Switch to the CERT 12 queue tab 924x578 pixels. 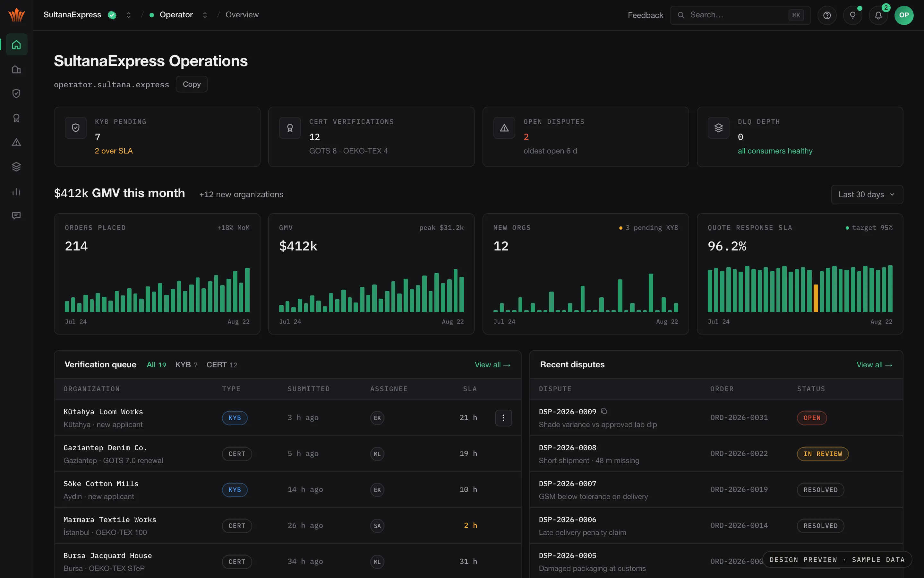click(x=222, y=365)
